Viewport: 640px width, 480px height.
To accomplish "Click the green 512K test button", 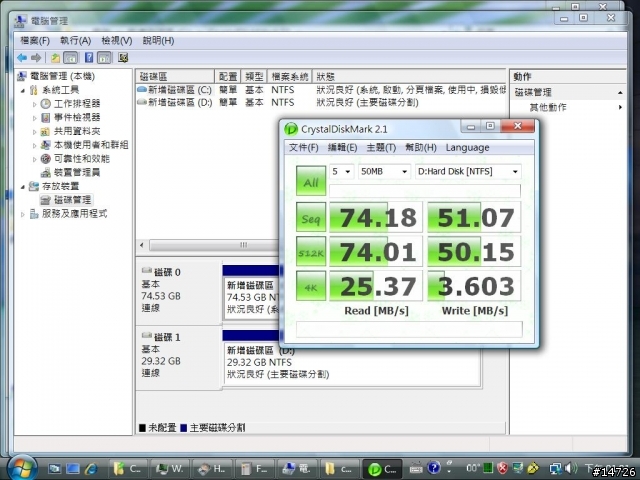I will (x=311, y=251).
